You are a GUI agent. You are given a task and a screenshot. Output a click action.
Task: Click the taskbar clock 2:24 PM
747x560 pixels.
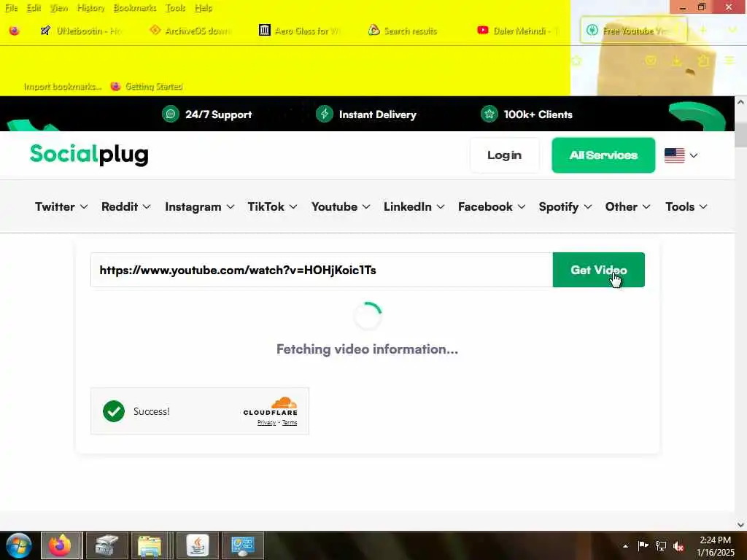[716, 545]
